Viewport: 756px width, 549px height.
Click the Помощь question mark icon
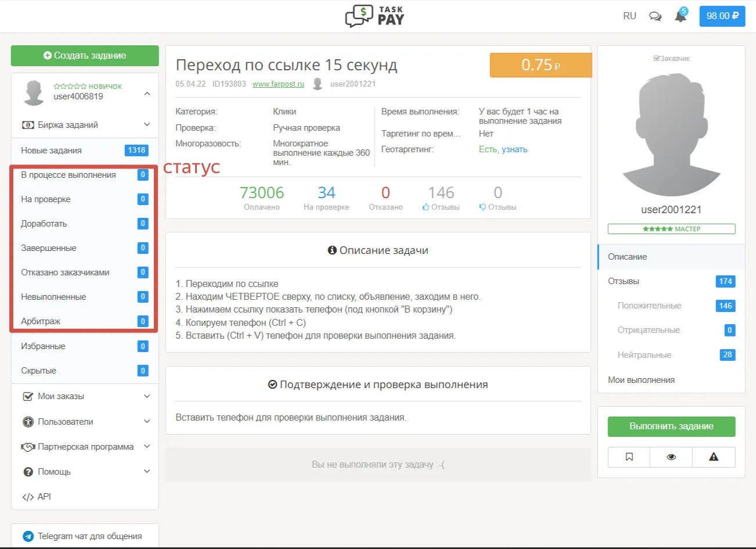[x=28, y=472]
